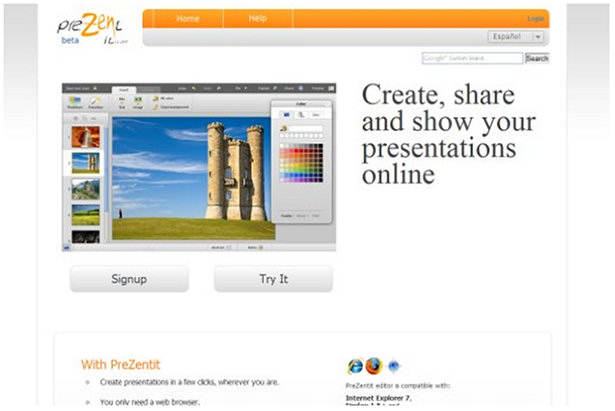The width and height of the screenshot is (615, 411).
Task: Click the Text insert icon in editor preview
Action: [x=122, y=102]
